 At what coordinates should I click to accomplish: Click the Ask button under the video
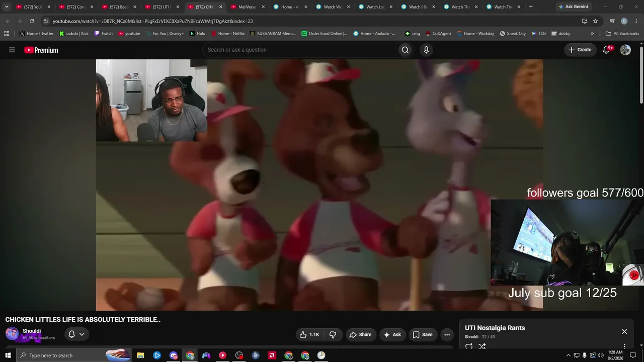tap(392, 334)
